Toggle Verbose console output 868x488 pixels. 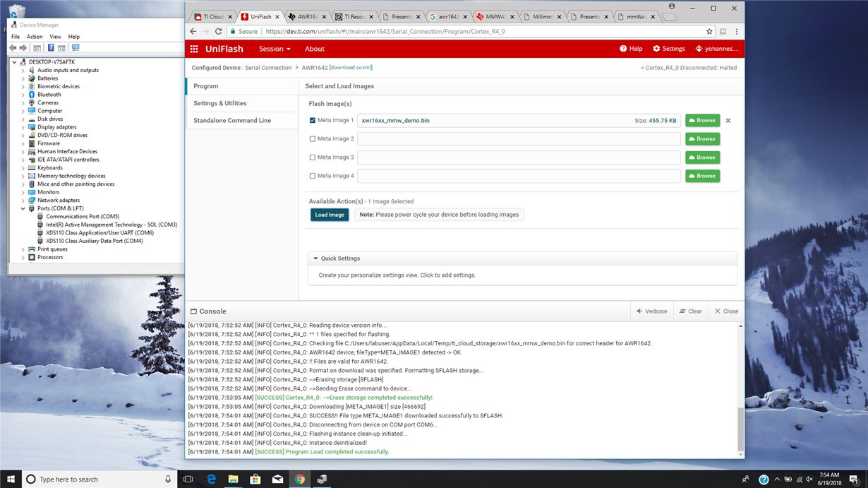[x=651, y=311]
